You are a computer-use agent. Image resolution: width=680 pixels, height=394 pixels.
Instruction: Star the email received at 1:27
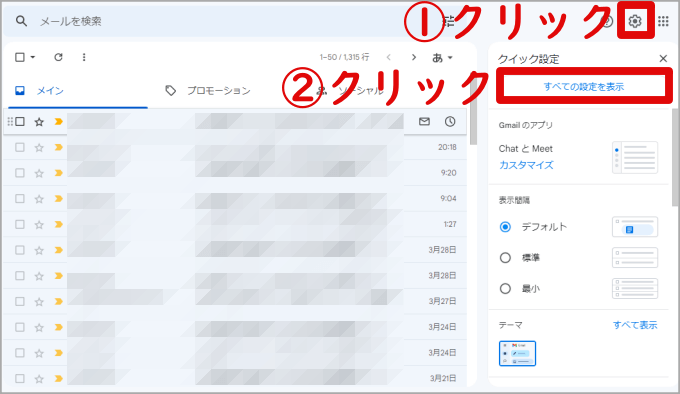(x=39, y=224)
